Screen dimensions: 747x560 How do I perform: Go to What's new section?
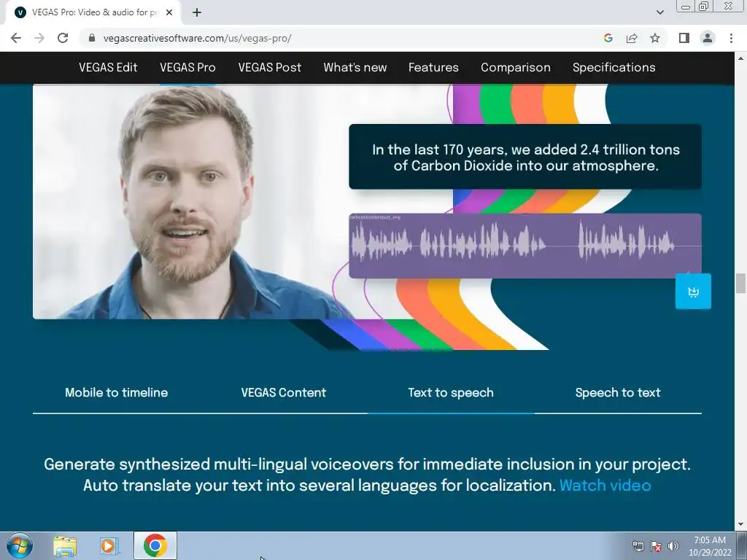pos(355,68)
